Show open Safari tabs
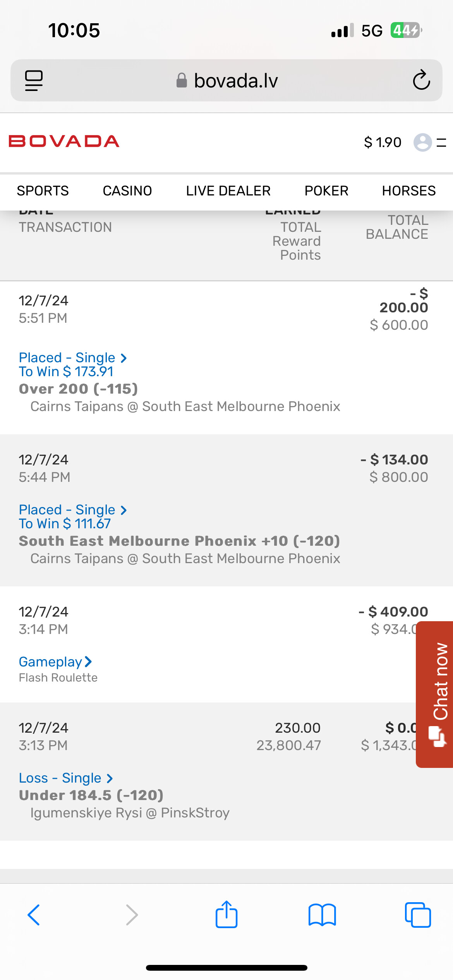453x980 pixels. click(x=417, y=915)
